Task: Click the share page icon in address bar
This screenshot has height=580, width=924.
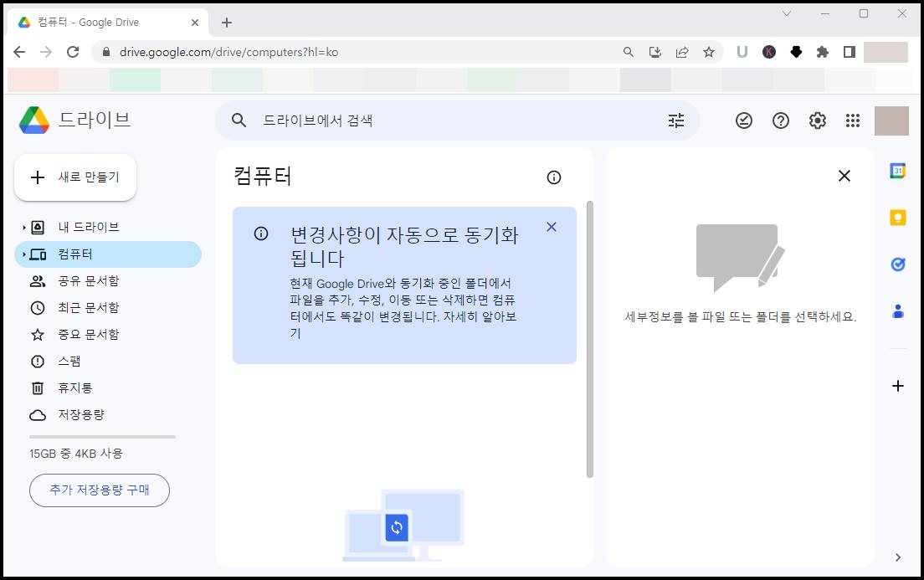Action: (682, 52)
